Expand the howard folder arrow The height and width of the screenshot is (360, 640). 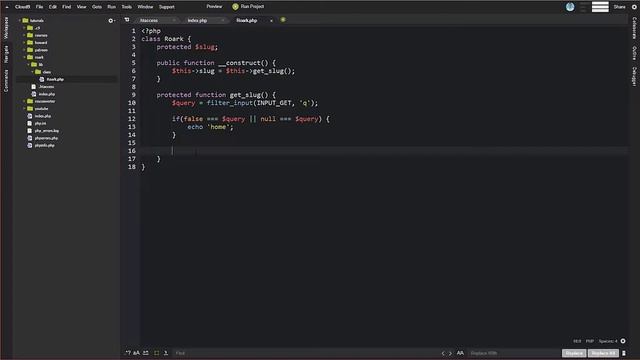pyautogui.click(x=24, y=42)
